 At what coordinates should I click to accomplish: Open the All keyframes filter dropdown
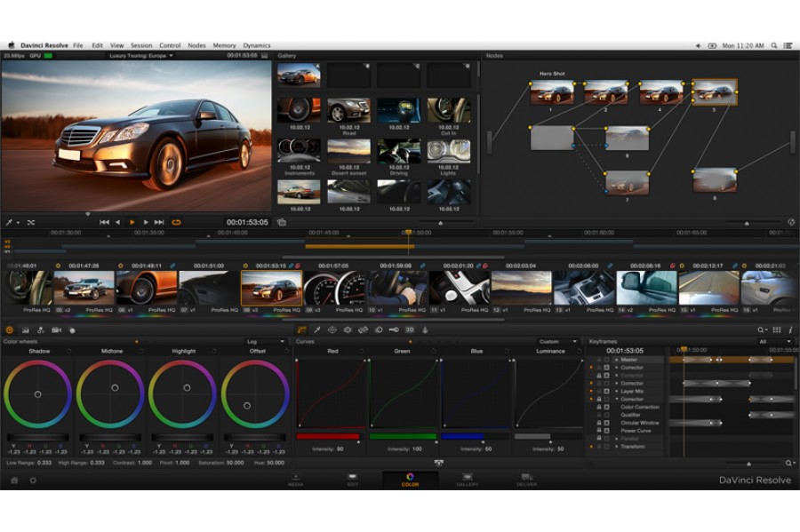point(774,341)
